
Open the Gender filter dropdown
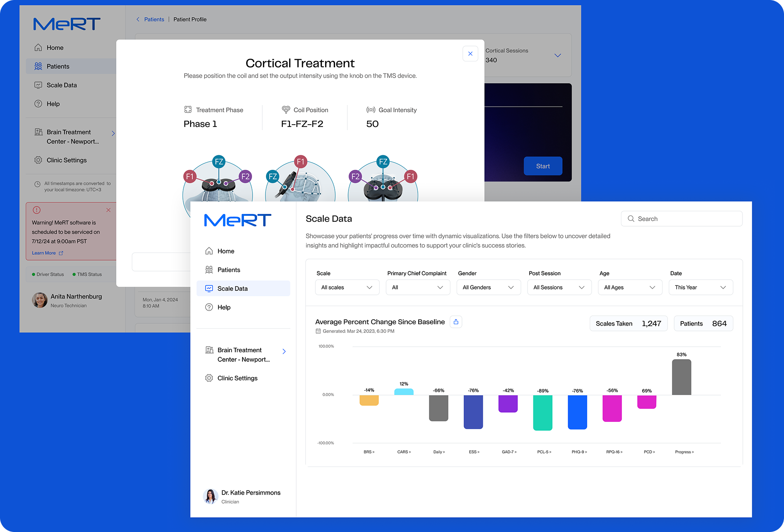(489, 288)
